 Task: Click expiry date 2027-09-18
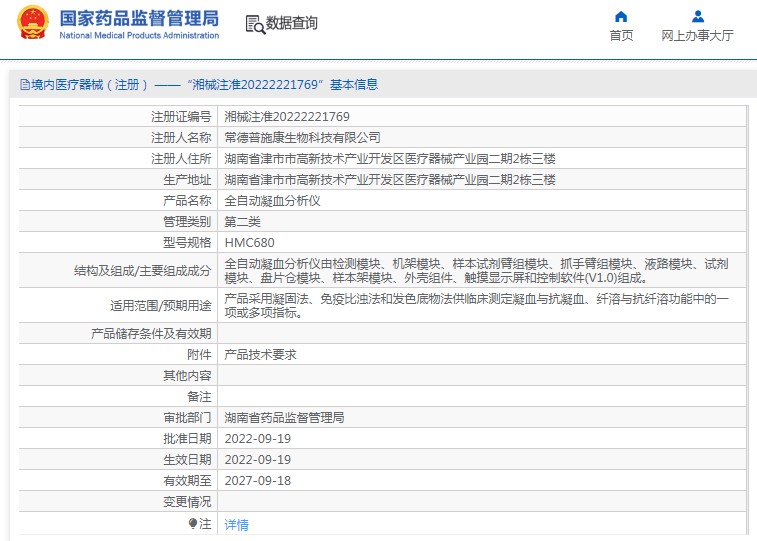tap(258, 481)
